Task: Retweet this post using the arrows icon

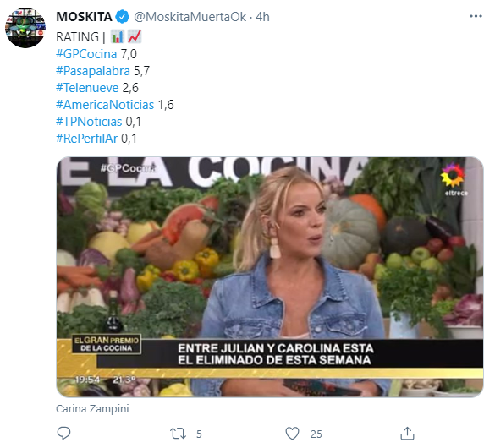Action: 178,434
